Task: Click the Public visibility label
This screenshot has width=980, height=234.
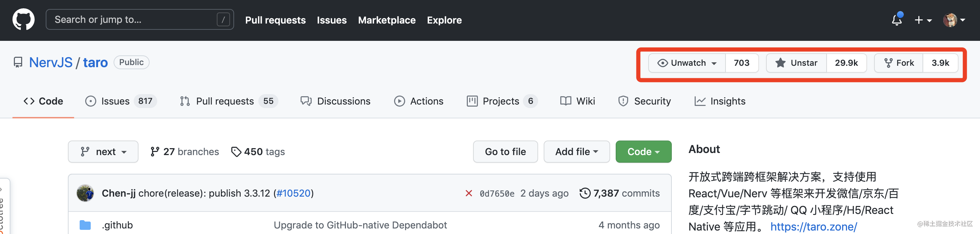Action: pos(131,62)
